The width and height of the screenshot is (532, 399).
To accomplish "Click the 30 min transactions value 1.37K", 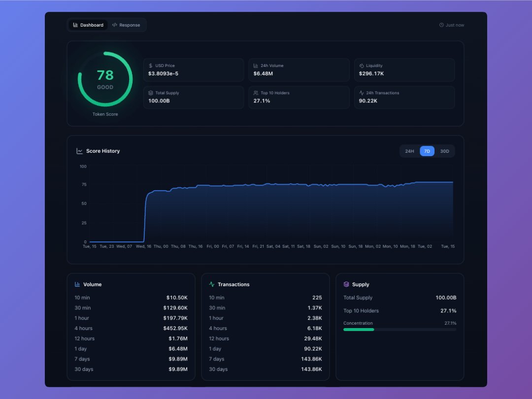I will point(314,308).
